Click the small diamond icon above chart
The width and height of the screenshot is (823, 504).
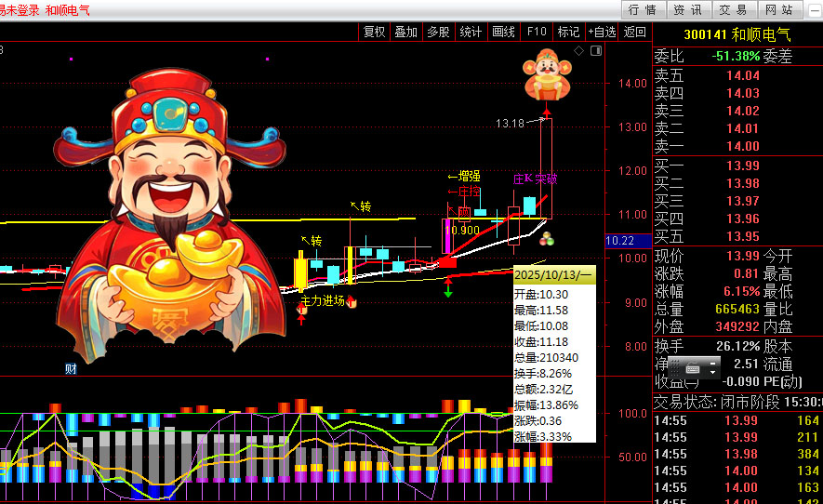coord(578,50)
